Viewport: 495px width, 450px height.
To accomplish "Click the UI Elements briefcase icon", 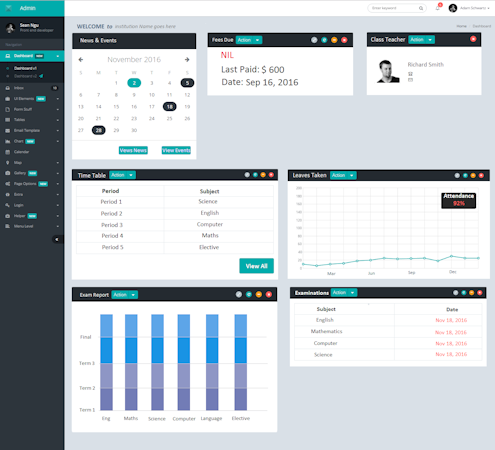I will [8, 99].
